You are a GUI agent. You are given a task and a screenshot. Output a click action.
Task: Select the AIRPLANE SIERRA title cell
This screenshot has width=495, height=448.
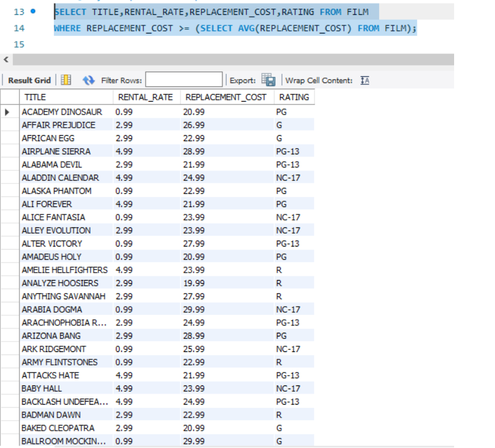[66, 152]
